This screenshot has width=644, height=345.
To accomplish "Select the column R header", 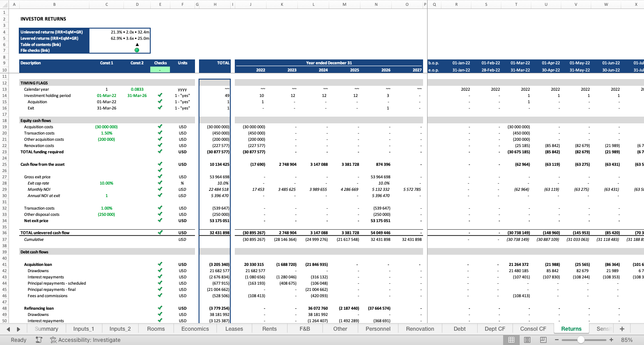I will pyautogui.click(x=456, y=4).
